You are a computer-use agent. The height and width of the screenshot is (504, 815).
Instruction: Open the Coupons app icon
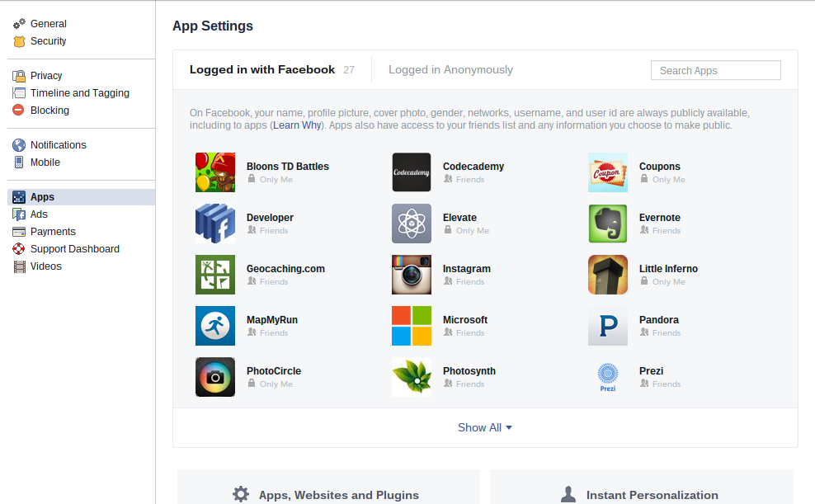pos(608,172)
